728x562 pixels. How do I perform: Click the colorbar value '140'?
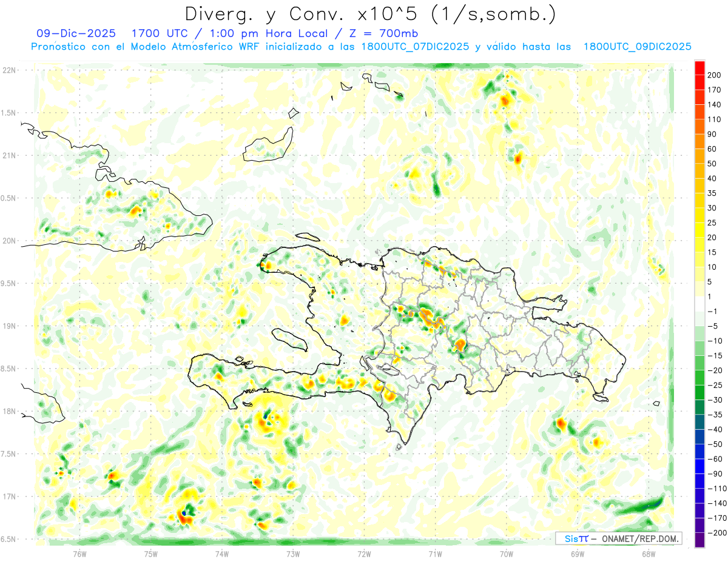(715, 105)
